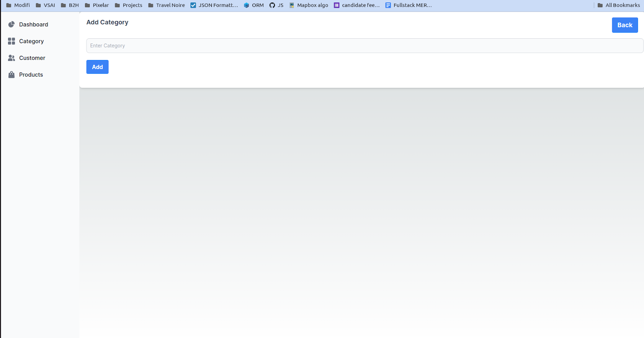Open the ORM bookmark icon
The width and height of the screenshot is (644, 338).
(246, 5)
